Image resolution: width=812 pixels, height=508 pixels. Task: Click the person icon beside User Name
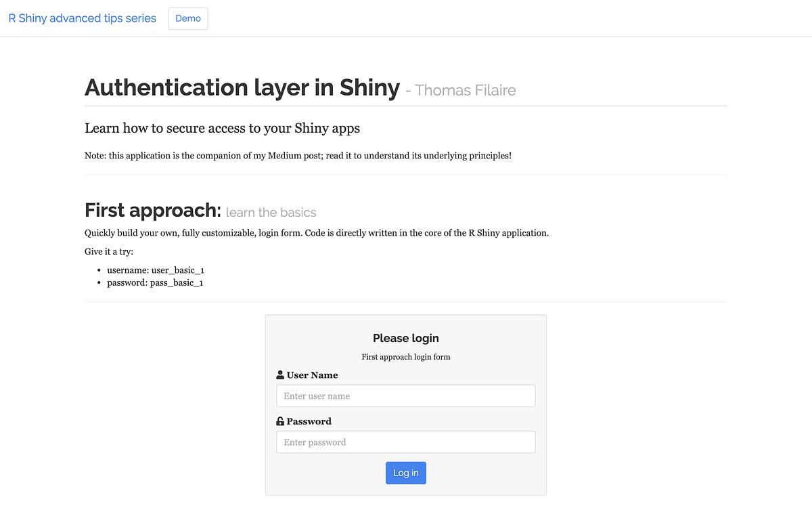(280, 375)
